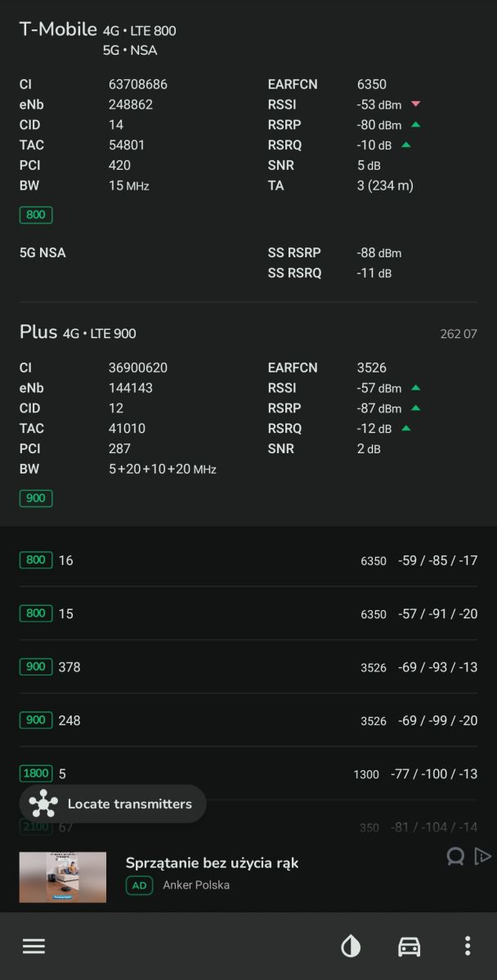Tap the ad feedback bubble icon
Image resolution: width=497 pixels, height=980 pixels.
point(455,856)
